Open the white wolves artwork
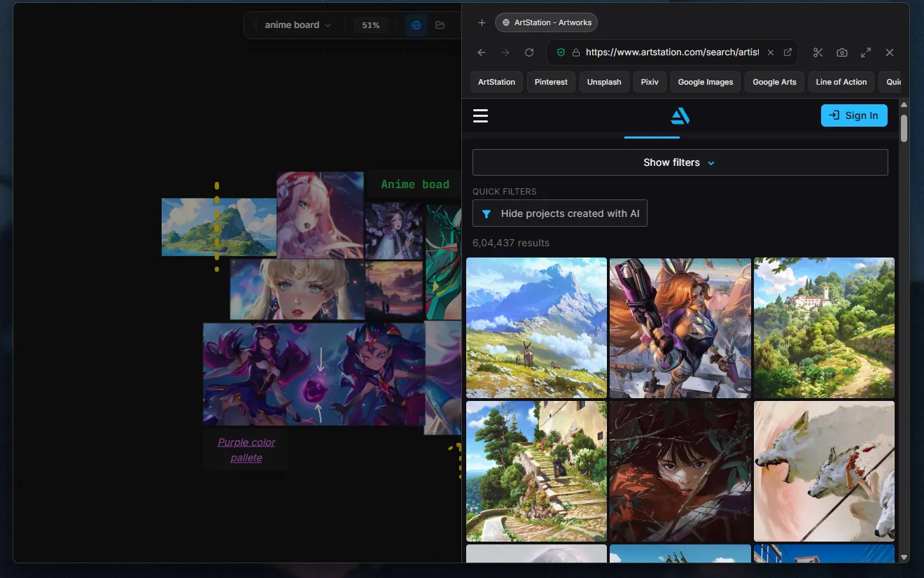Viewport: 924px width, 578px height. pos(824,471)
